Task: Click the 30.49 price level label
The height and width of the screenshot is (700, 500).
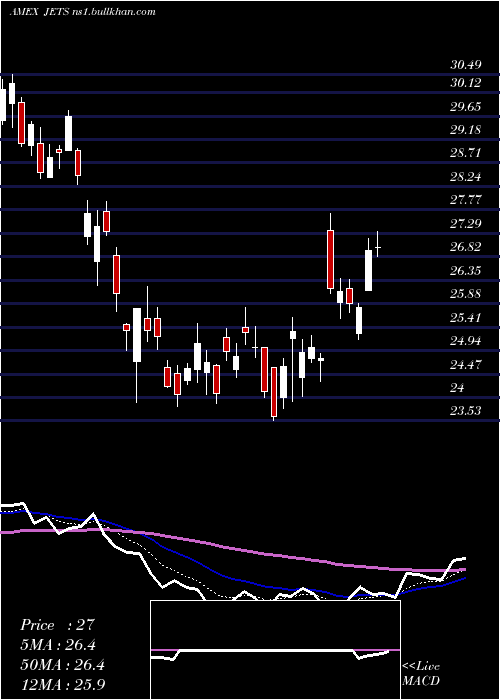Action: [x=466, y=65]
